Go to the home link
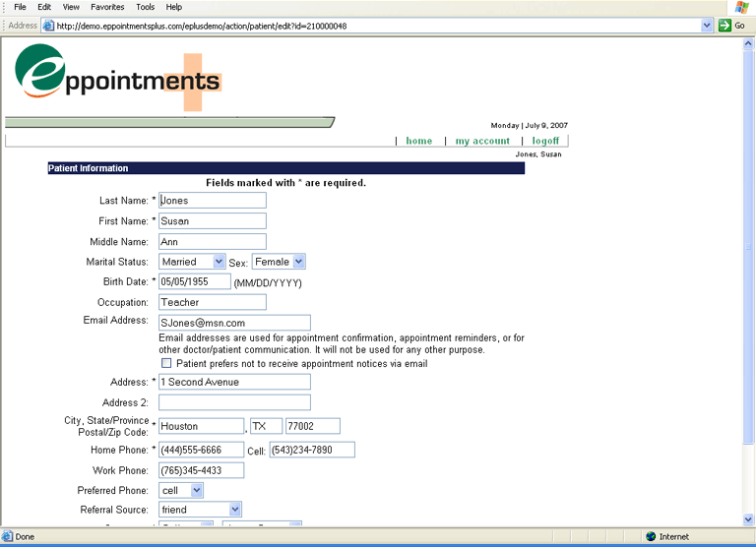This screenshot has width=756, height=547. pyautogui.click(x=418, y=141)
